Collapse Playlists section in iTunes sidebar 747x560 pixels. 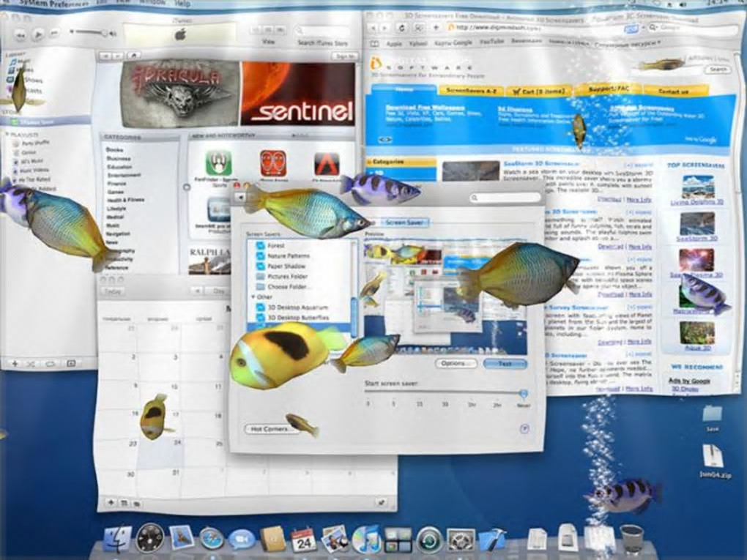click(x=7, y=135)
